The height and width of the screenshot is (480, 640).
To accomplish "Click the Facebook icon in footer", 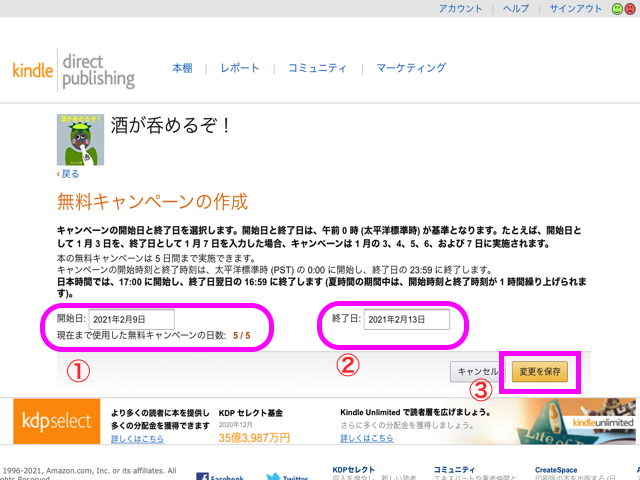I will pos(203,476).
